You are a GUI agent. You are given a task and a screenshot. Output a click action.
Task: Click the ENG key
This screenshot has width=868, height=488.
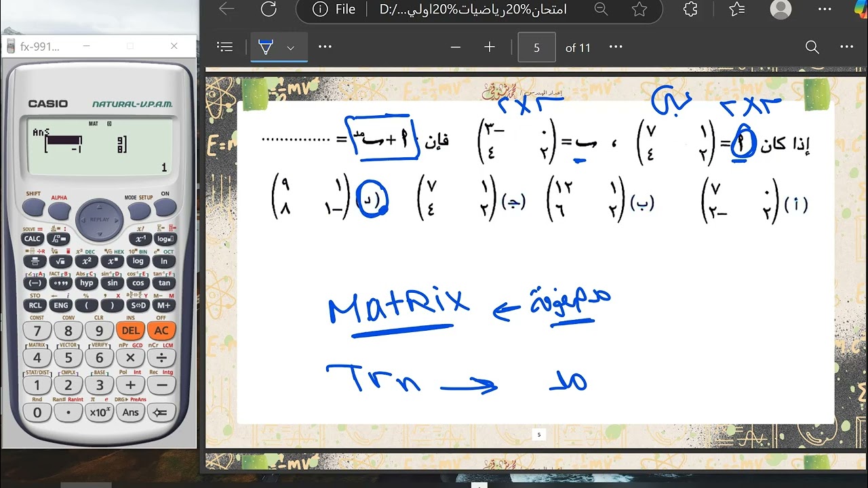[x=60, y=306]
